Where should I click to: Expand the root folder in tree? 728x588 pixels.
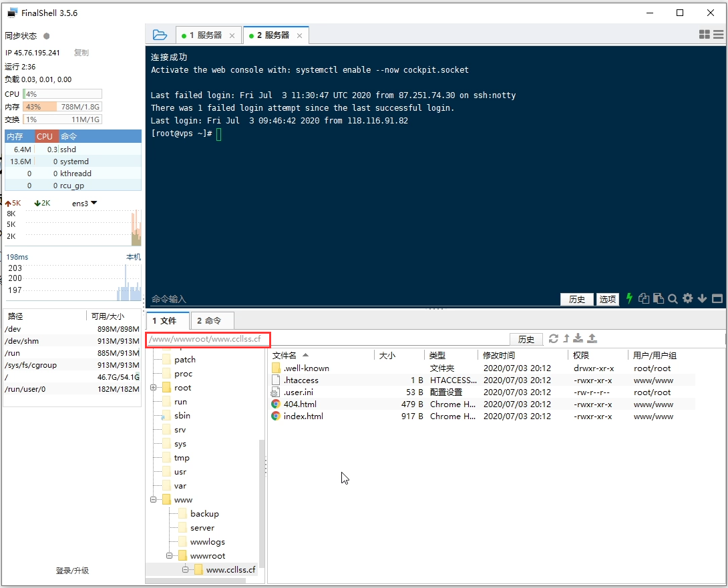[x=153, y=388]
